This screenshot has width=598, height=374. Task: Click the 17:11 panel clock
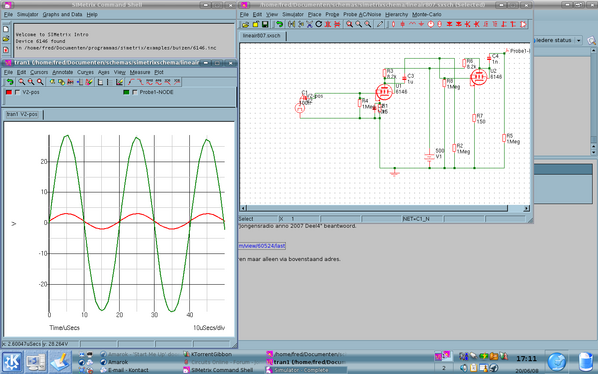tap(526, 359)
